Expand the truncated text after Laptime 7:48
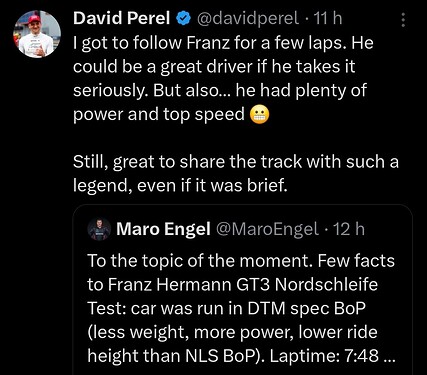Screen dimensions: 427x375 [x=389, y=356]
